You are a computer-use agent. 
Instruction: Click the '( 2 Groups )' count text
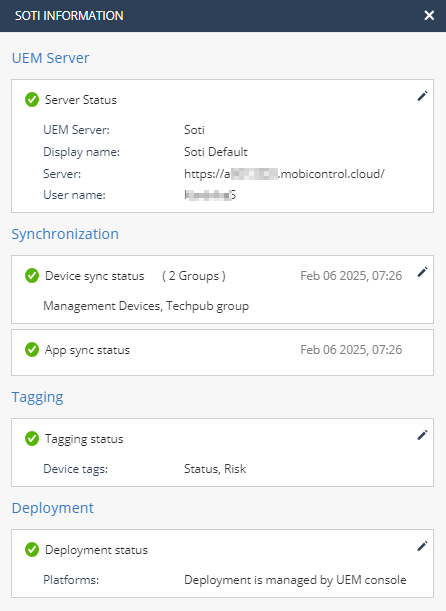click(194, 276)
